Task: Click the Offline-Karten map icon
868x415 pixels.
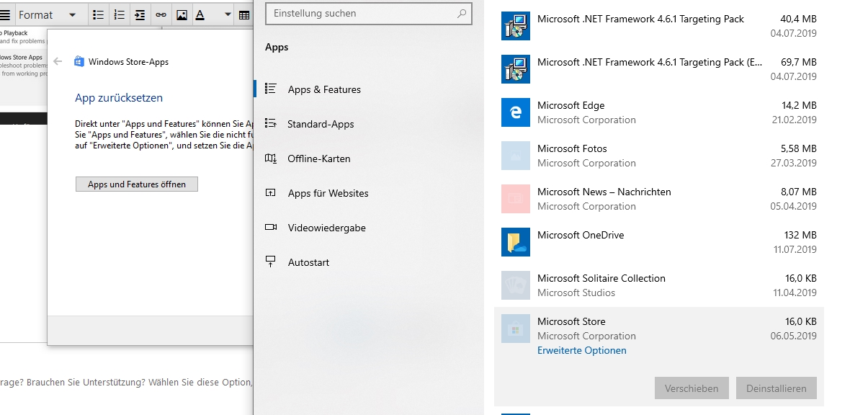Action: [271, 158]
